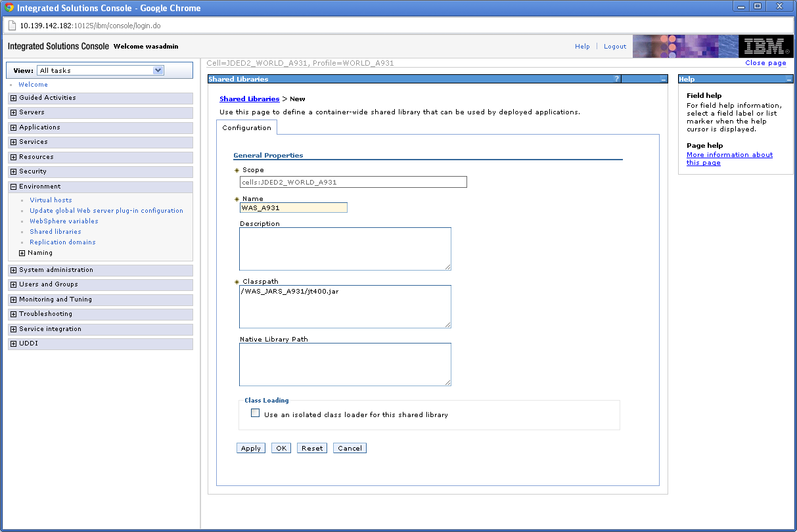Click the Reset button
797x532 pixels.
pyautogui.click(x=312, y=448)
